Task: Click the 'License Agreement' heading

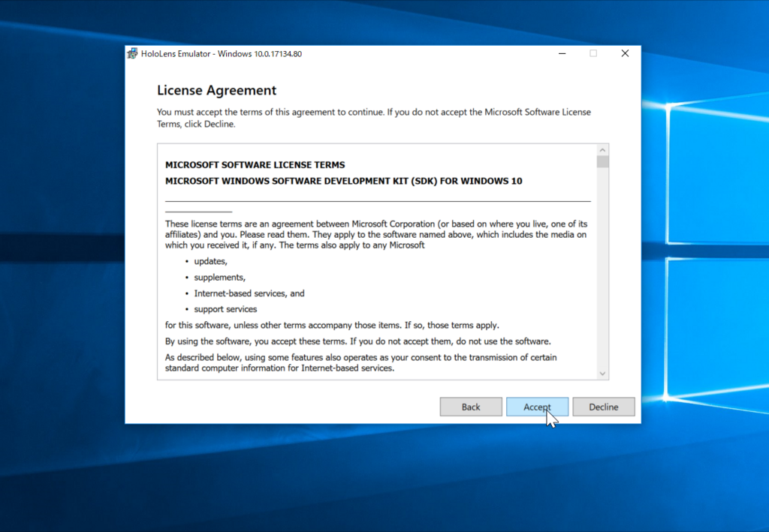Action: pos(217,90)
